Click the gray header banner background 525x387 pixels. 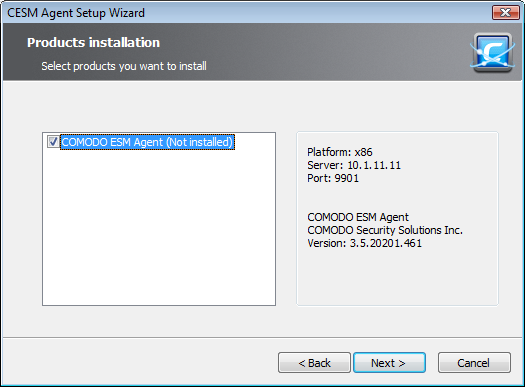click(x=301, y=52)
